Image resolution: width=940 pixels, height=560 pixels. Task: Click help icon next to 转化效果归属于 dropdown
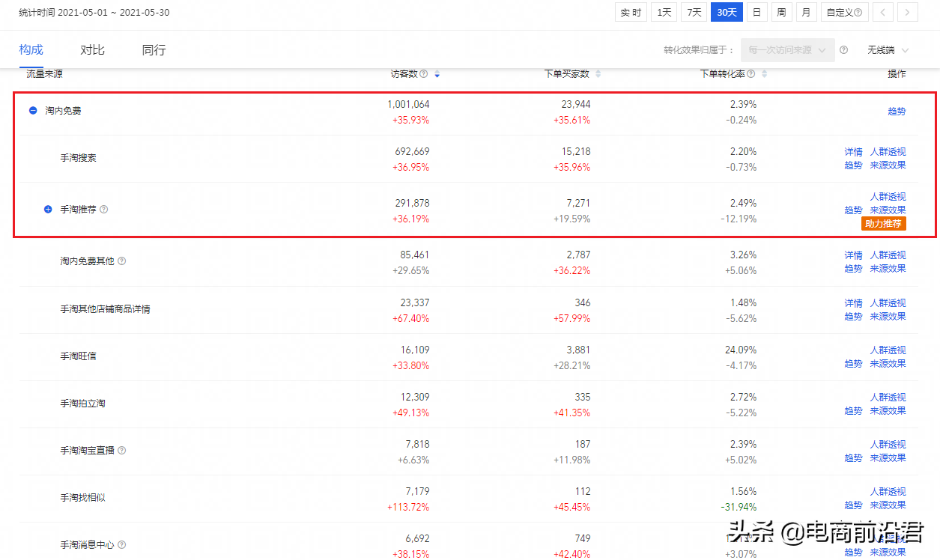844,50
